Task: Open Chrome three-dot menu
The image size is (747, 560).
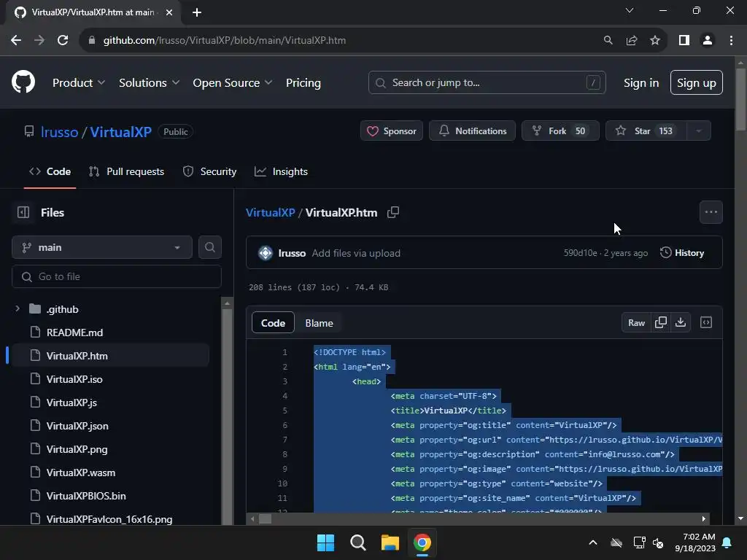Action: pos(731,41)
